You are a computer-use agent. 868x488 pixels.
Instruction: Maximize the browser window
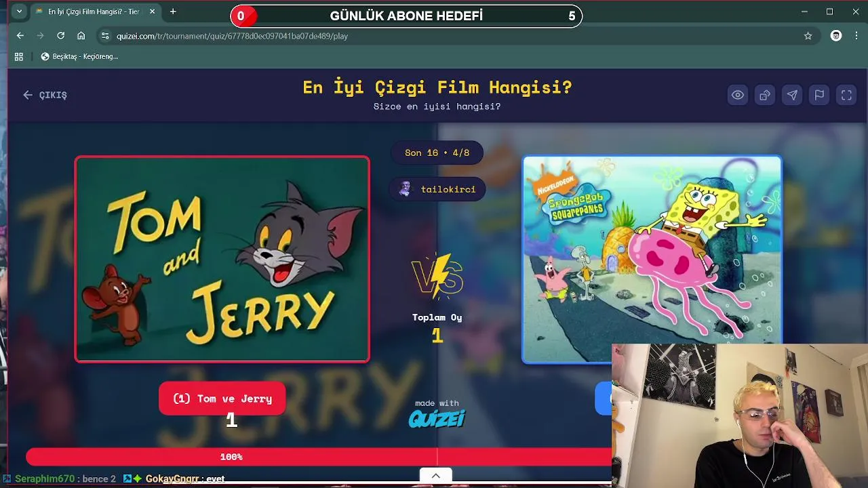tap(829, 12)
